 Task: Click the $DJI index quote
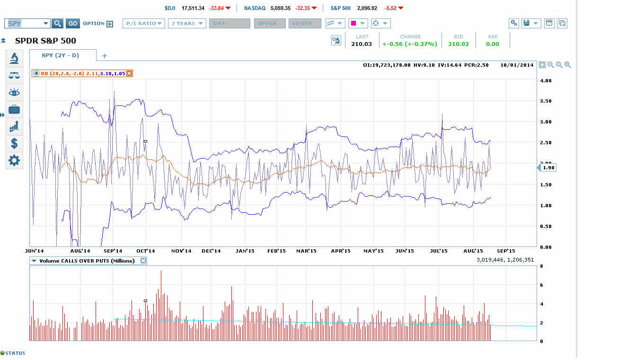[x=197, y=8]
